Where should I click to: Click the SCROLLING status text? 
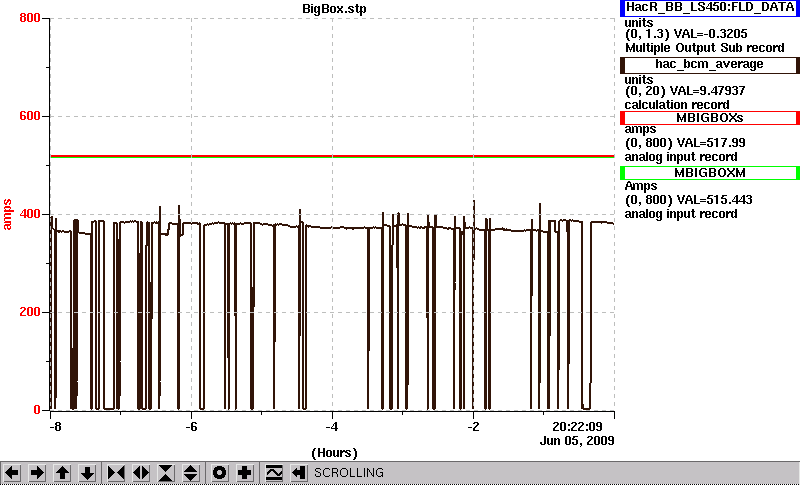click(349, 473)
